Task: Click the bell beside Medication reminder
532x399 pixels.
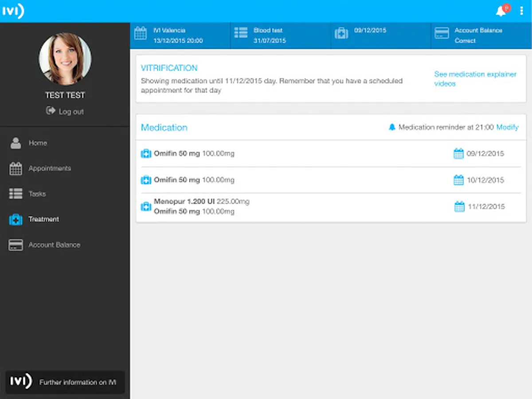Action: [x=392, y=127]
